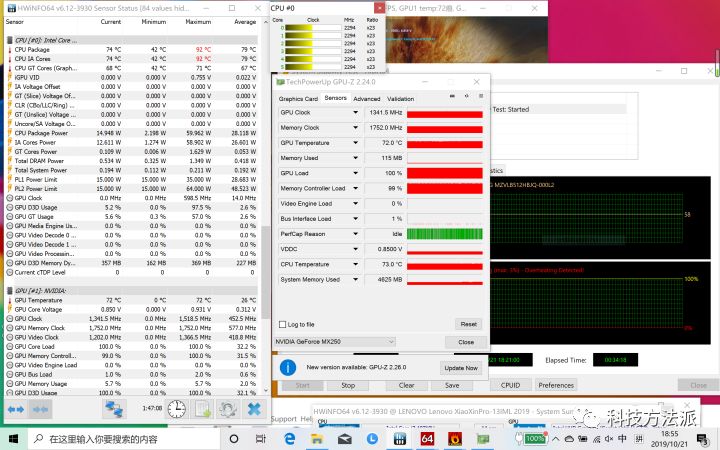Image resolution: width=720 pixels, height=450 pixels.
Task: Click the blue X close-sensors icon in HWiNFO
Action: [x=254, y=409]
